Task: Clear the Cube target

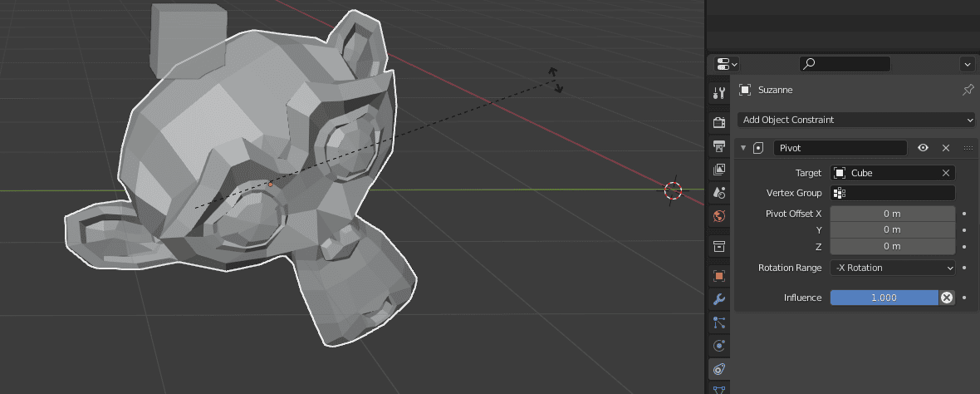Action: tap(946, 173)
